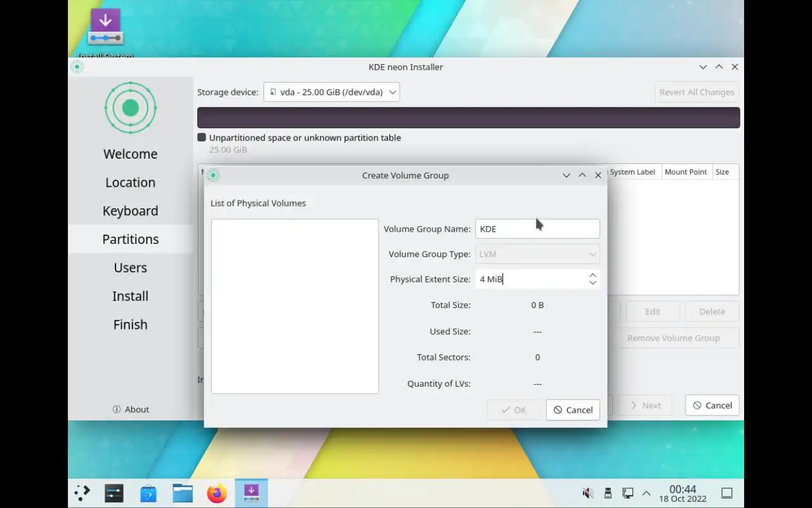Select the Welcome step in the sidebar

(131, 154)
